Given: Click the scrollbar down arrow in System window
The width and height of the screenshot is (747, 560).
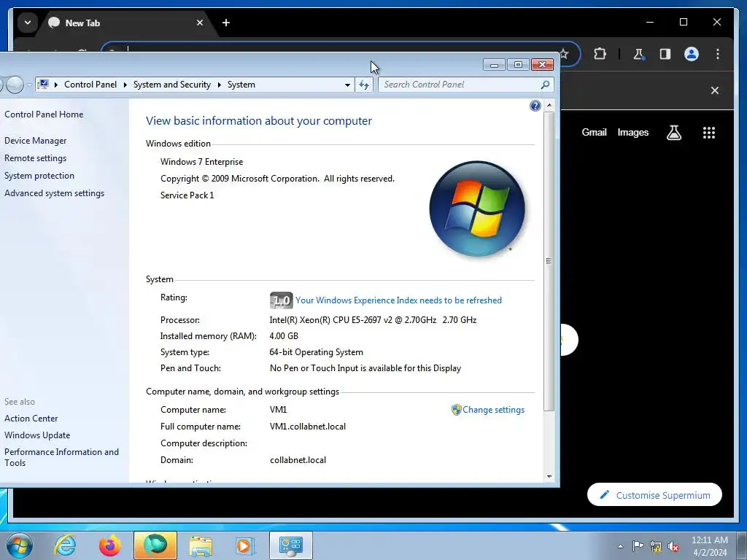Looking at the screenshot, I should [x=549, y=476].
